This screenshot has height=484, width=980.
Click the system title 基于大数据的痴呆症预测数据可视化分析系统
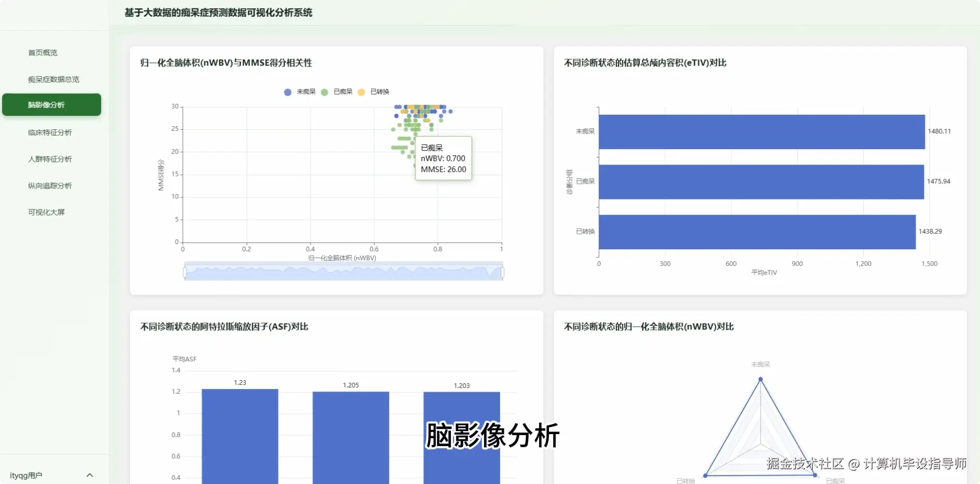pos(218,12)
